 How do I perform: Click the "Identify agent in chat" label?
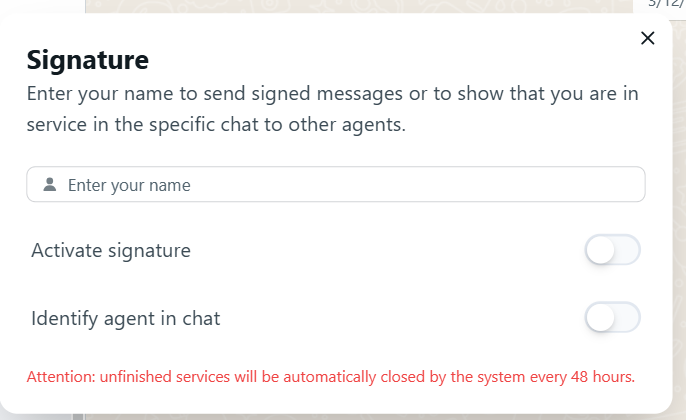(x=126, y=319)
